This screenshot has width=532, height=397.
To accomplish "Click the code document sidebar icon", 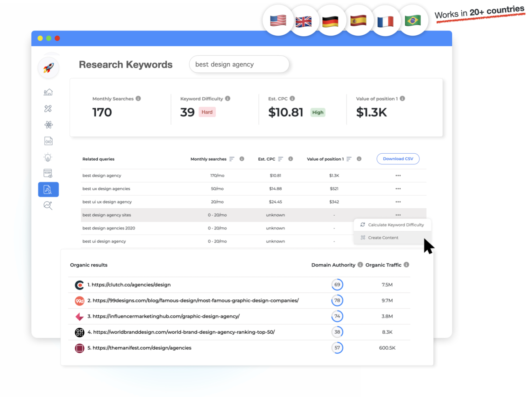I will [x=48, y=141].
